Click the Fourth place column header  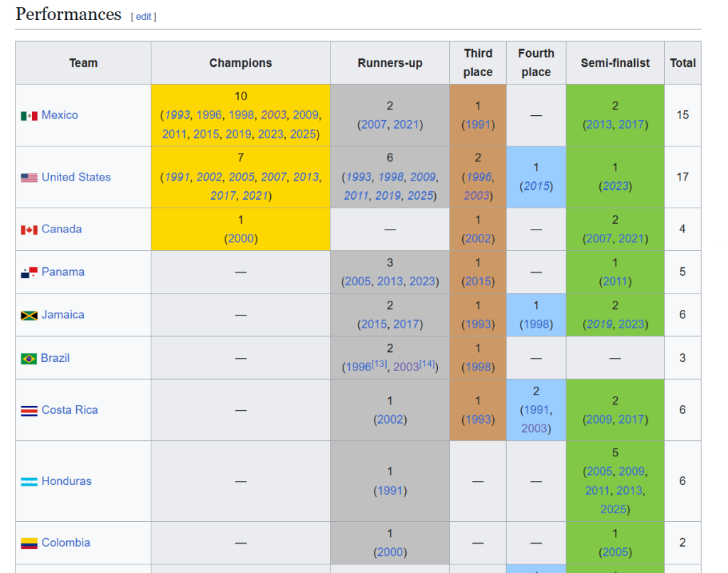(x=536, y=63)
